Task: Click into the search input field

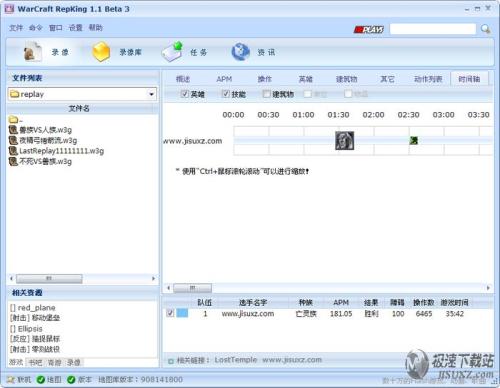Action: tap(433, 29)
